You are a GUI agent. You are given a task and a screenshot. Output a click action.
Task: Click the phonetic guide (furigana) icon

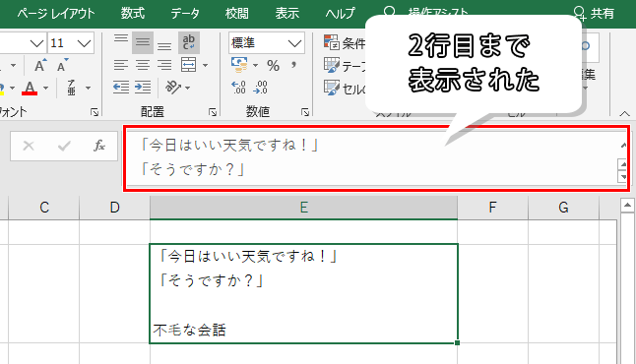(x=72, y=88)
